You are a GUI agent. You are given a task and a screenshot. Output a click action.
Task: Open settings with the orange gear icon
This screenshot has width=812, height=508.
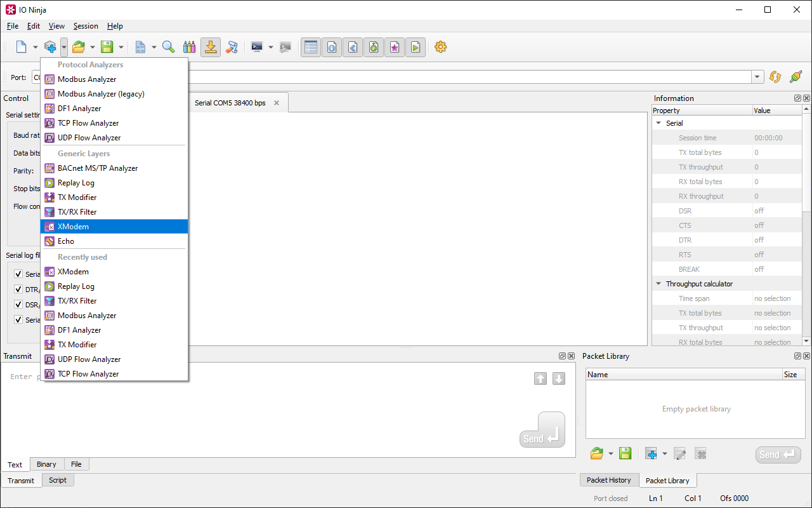[441, 47]
